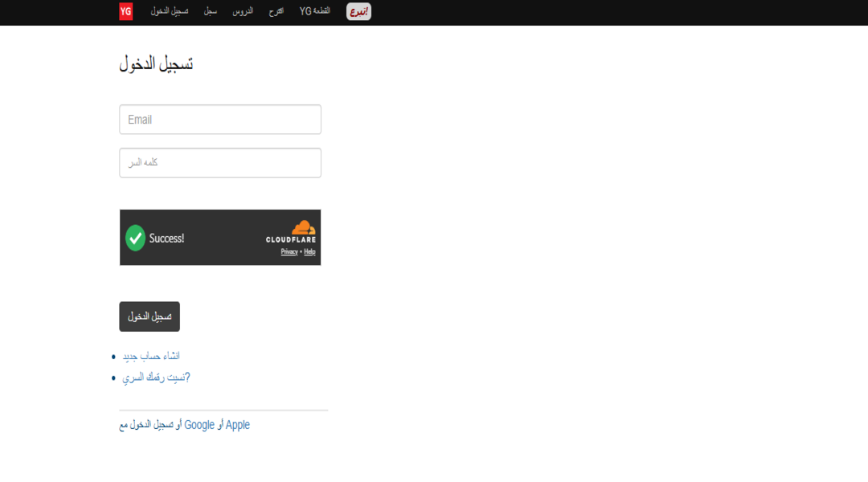Click the orange Cloudflare cloud logo
Screen dimensions: 868x482
(x=303, y=227)
